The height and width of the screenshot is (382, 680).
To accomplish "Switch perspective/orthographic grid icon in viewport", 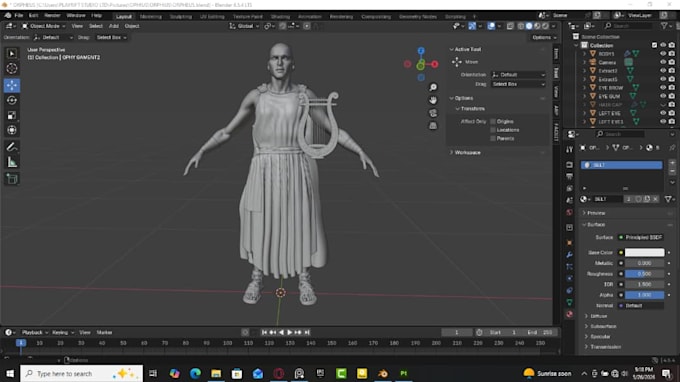I will pos(433,126).
